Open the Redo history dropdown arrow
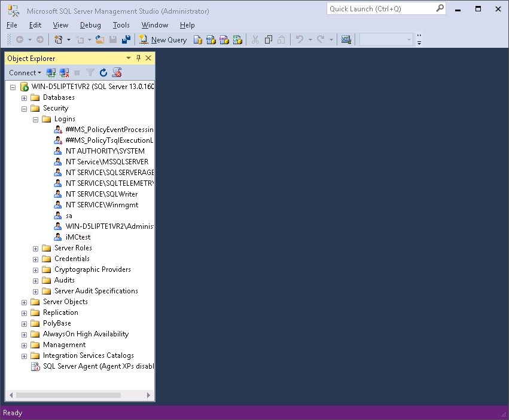The height and width of the screenshot is (420, 509). [x=331, y=40]
